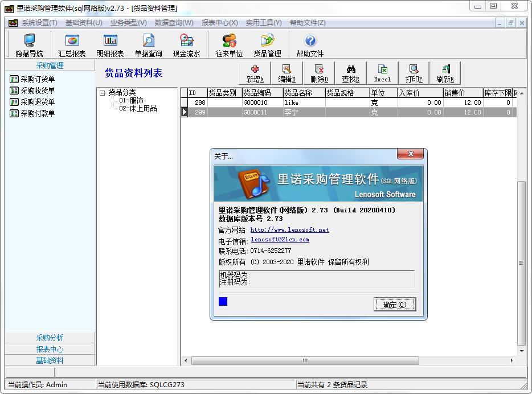The height and width of the screenshot is (394, 532).
Task: Click the 入库价 column header
Action: point(420,93)
